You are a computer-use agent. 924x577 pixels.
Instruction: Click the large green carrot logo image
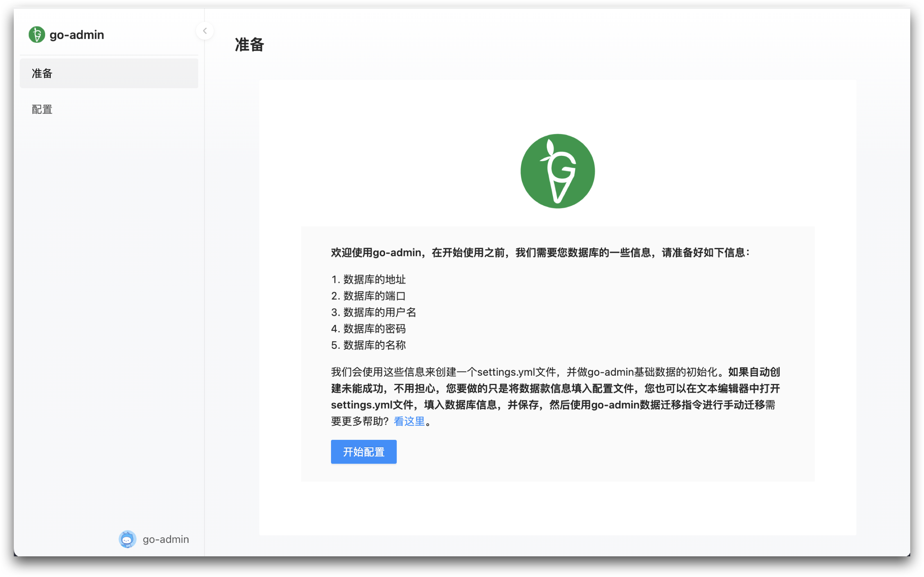click(557, 171)
